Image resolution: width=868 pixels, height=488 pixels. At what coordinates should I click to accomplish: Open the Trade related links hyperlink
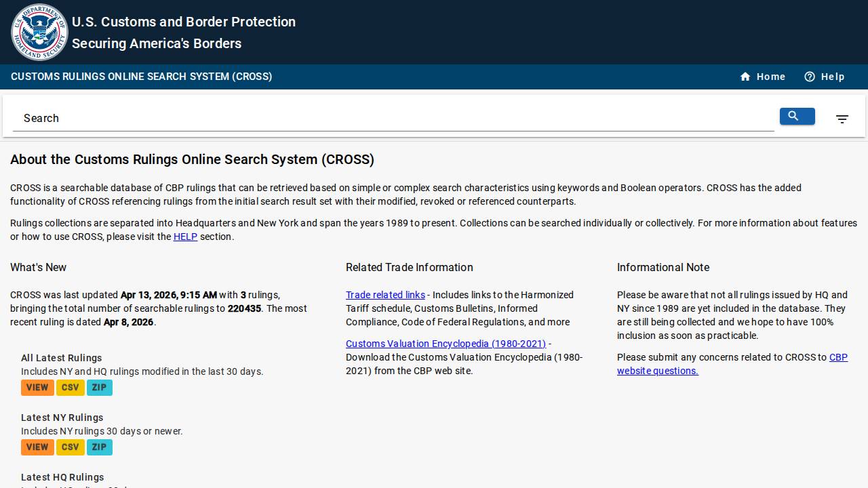pyautogui.click(x=385, y=295)
